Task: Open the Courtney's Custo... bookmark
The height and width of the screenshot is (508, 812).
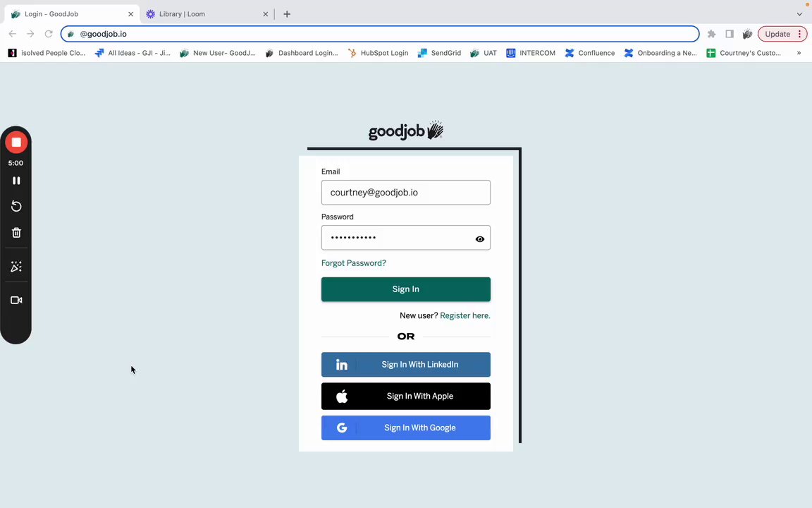Action: click(744, 53)
